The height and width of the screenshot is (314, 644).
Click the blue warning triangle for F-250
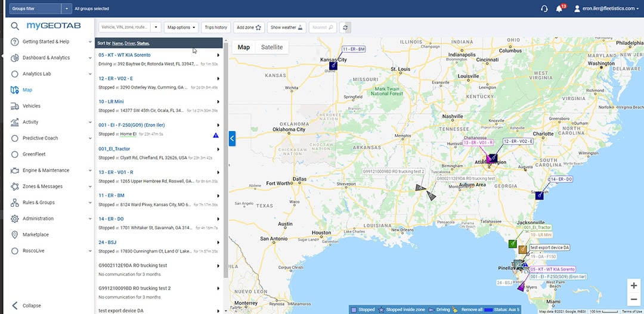tap(216, 135)
